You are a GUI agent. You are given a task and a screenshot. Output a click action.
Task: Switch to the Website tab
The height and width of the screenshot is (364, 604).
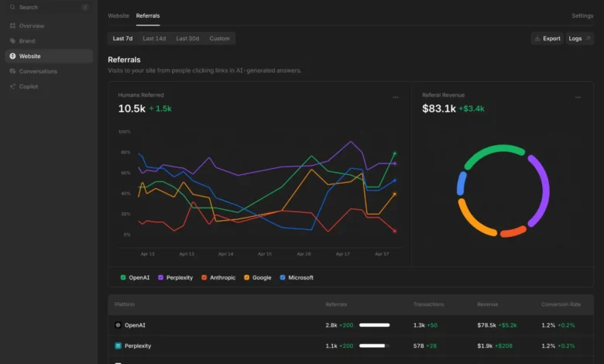tap(118, 15)
